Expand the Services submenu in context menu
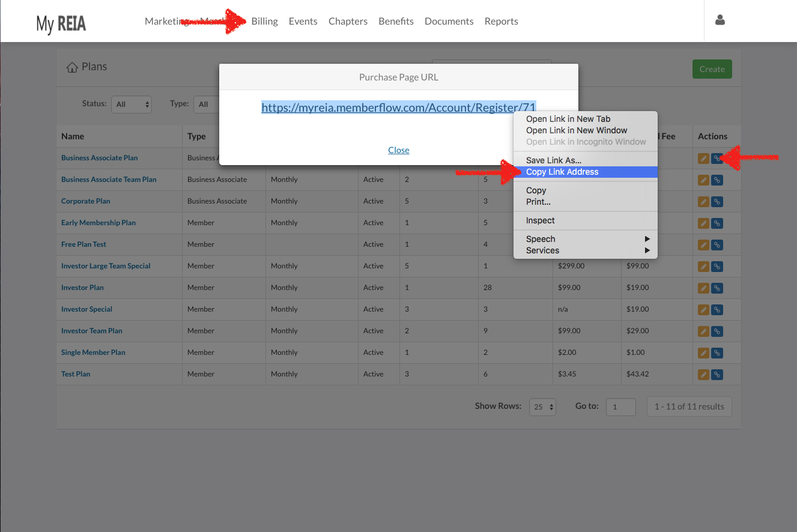The height and width of the screenshot is (532, 797). (x=586, y=250)
